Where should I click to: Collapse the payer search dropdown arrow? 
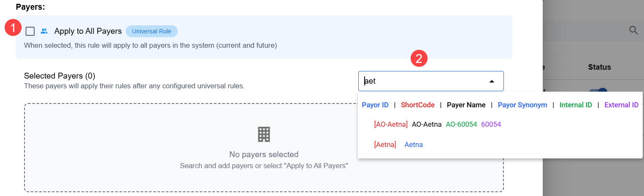point(492,81)
